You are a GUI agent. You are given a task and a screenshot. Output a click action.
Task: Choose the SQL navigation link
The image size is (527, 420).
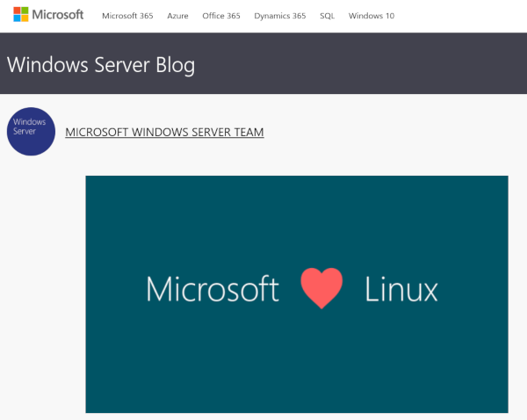click(x=327, y=16)
